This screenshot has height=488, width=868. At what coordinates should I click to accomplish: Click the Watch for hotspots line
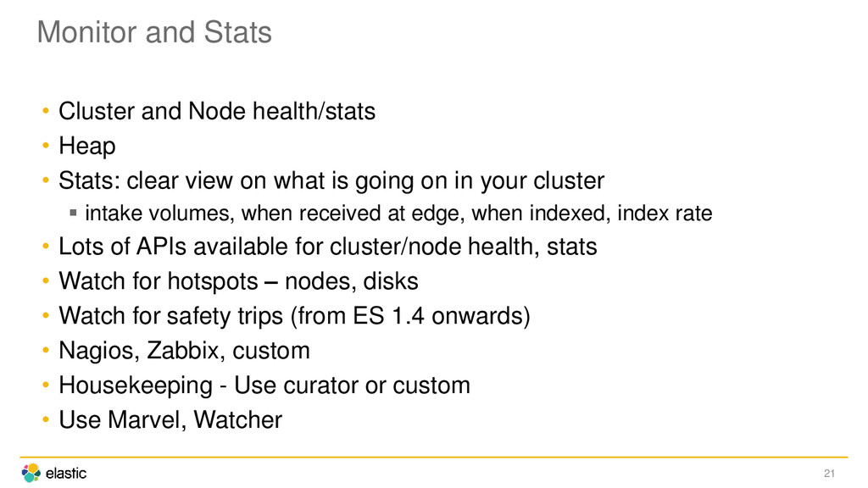[x=238, y=281]
